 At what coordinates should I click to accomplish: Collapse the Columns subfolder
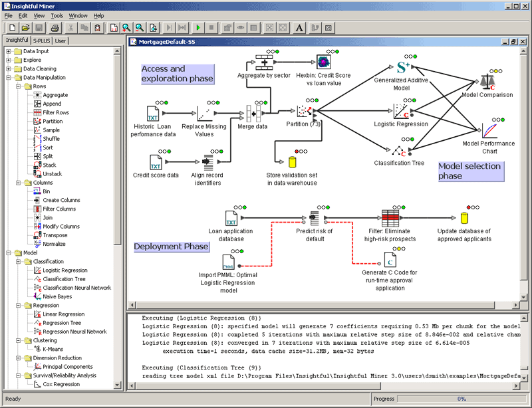[x=19, y=183]
